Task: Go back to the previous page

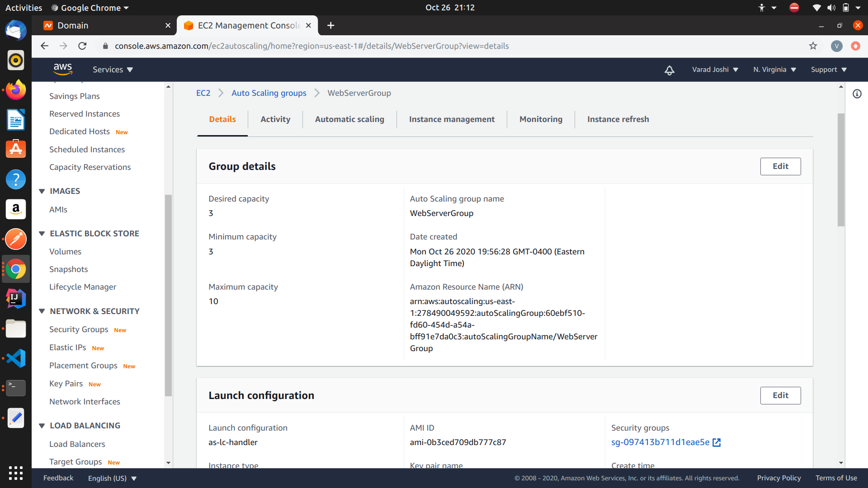Action: tap(44, 46)
